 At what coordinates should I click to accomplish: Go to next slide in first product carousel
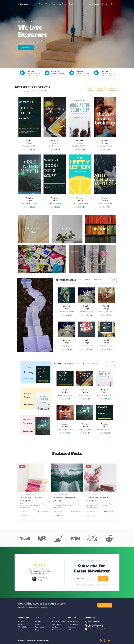click(x=115, y=280)
